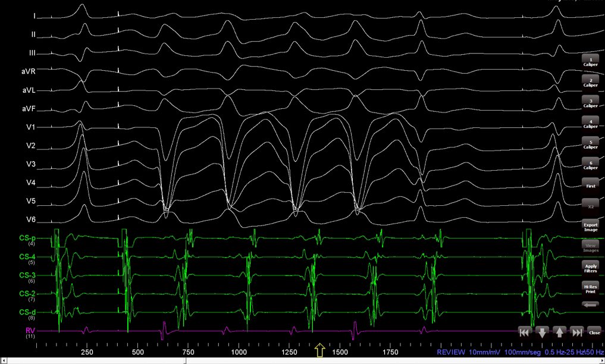Activate Caliper 3 from the sidebar

coord(590,103)
